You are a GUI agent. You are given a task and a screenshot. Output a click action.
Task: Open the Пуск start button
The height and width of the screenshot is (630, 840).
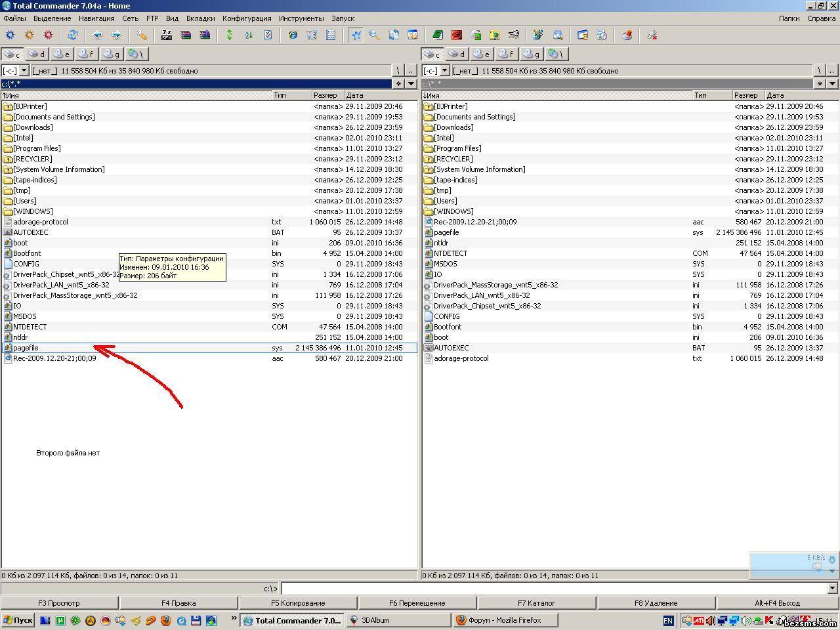pos(18,620)
